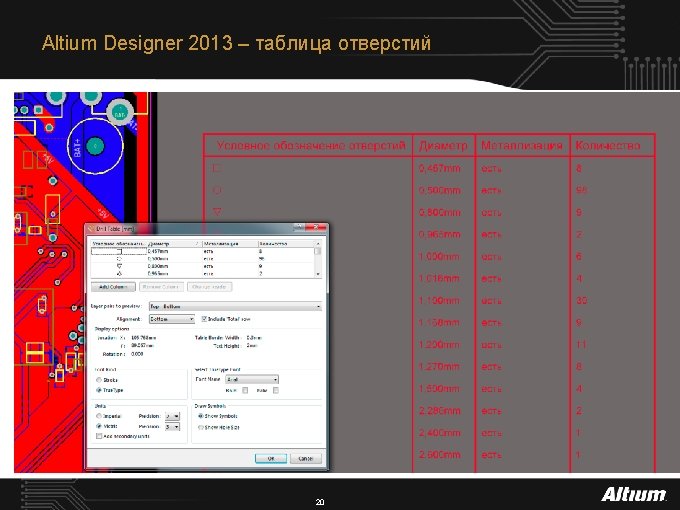This screenshot has width=680, height=510.
Task: Click the Location Y value field
Action: (143, 346)
